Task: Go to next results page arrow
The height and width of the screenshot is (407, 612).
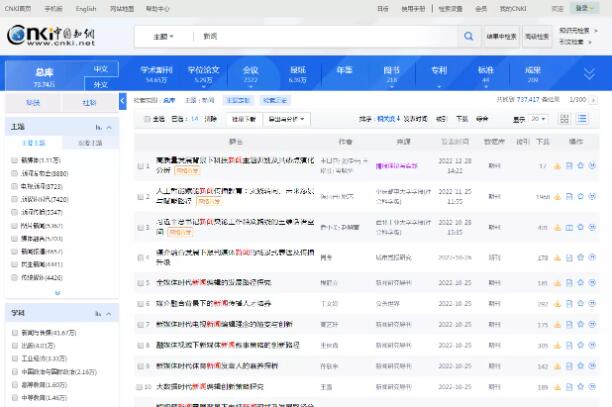Action: point(593,100)
